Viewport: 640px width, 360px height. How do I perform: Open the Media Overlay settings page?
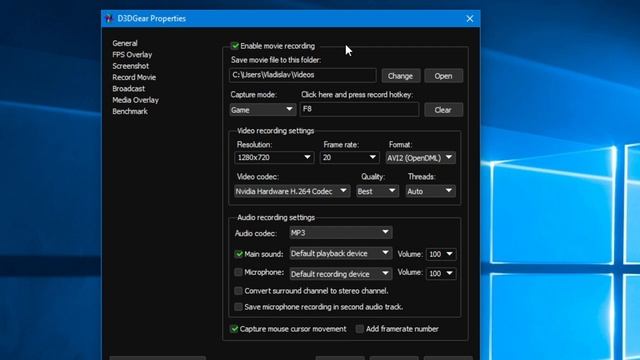[136, 100]
